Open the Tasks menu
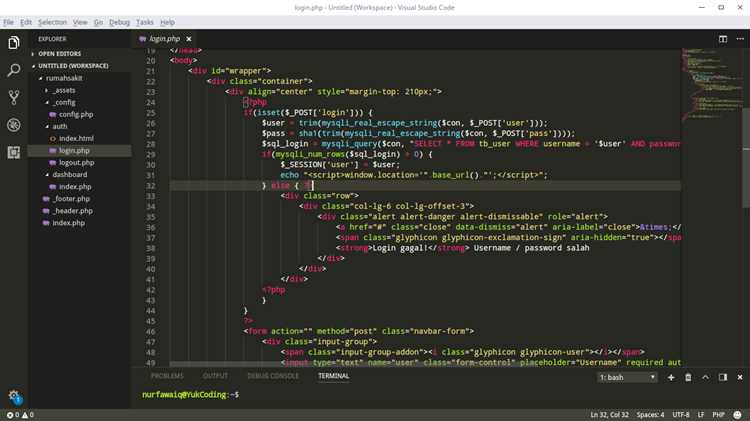The height and width of the screenshot is (421, 750). point(145,22)
